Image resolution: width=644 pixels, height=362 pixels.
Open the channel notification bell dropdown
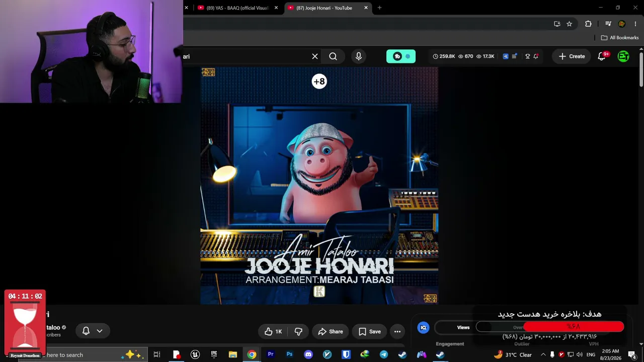click(93, 331)
